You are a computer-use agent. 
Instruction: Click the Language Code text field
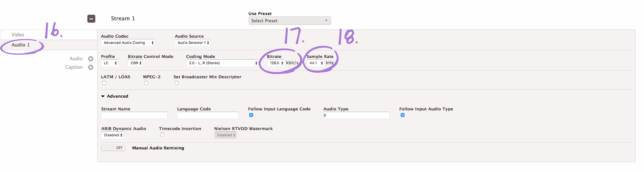pos(208,115)
